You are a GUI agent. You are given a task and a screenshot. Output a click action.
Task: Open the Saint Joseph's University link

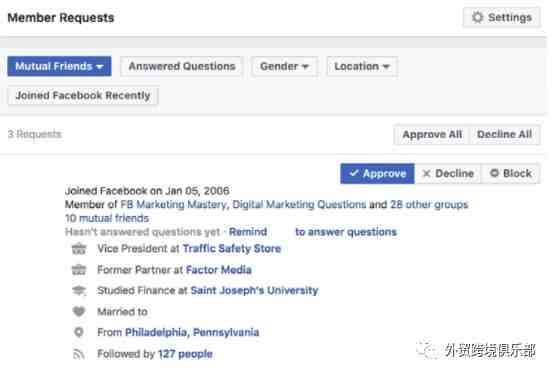coord(254,291)
